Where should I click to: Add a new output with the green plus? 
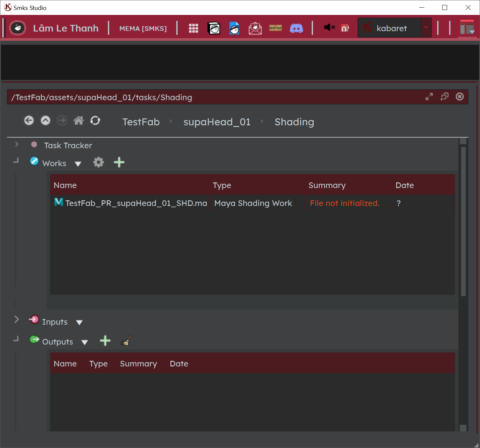105,341
